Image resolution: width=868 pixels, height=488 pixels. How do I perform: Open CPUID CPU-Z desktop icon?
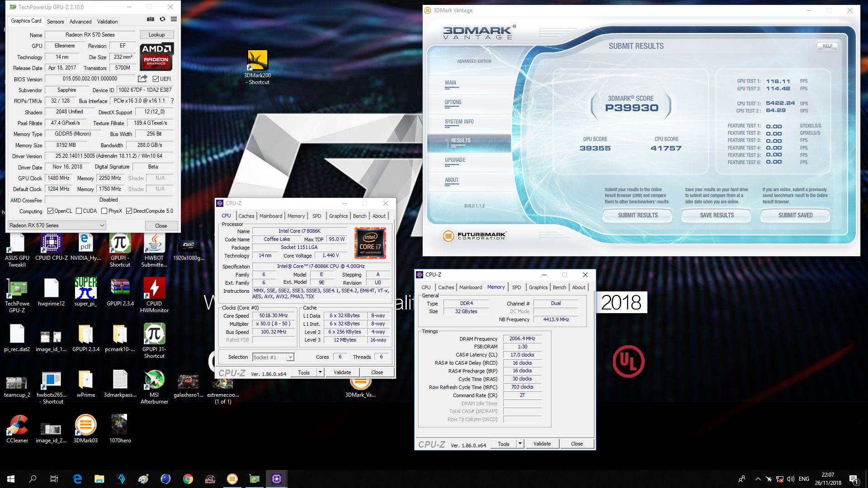point(52,248)
